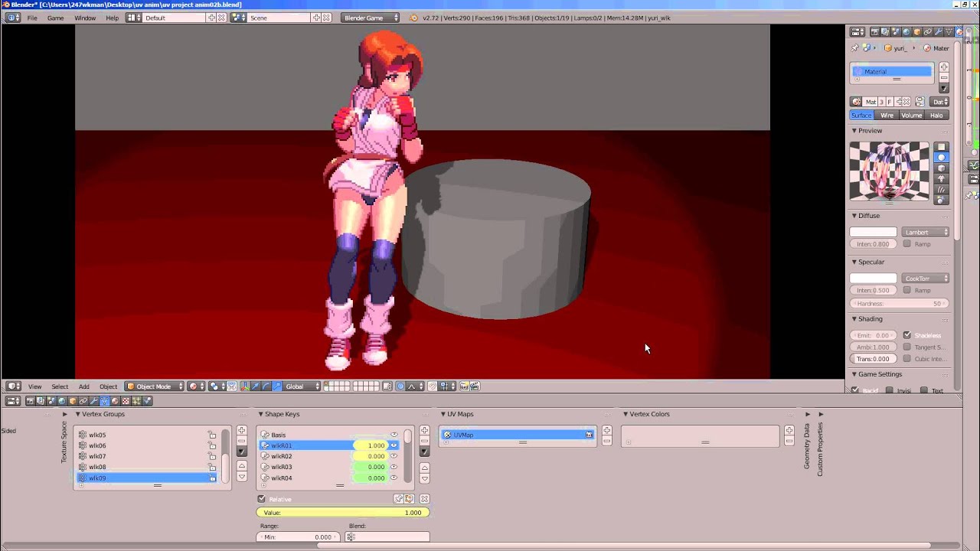The image size is (980, 551).
Task: Enable translate manipulator arrow icon
Action: 255,386
